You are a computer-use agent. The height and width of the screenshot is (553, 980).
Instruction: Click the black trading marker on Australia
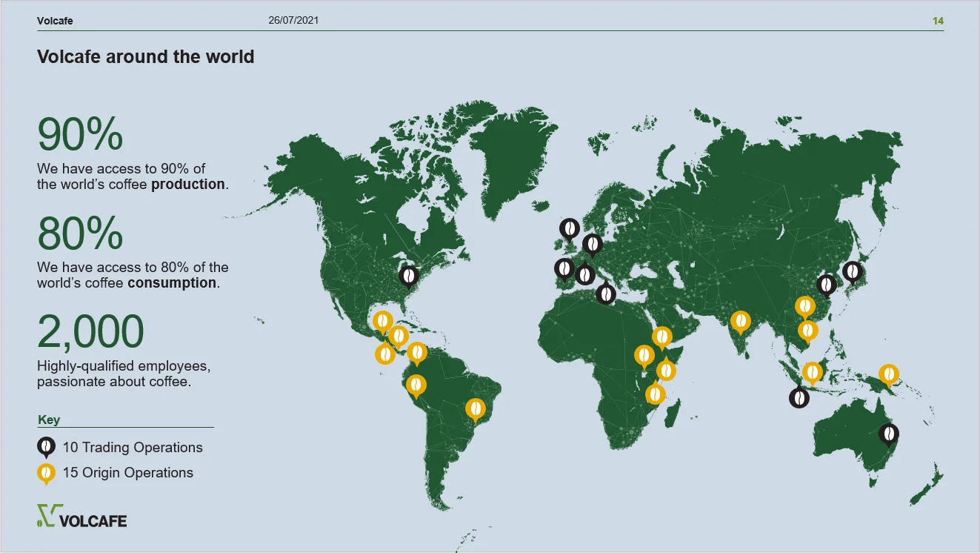point(888,434)
